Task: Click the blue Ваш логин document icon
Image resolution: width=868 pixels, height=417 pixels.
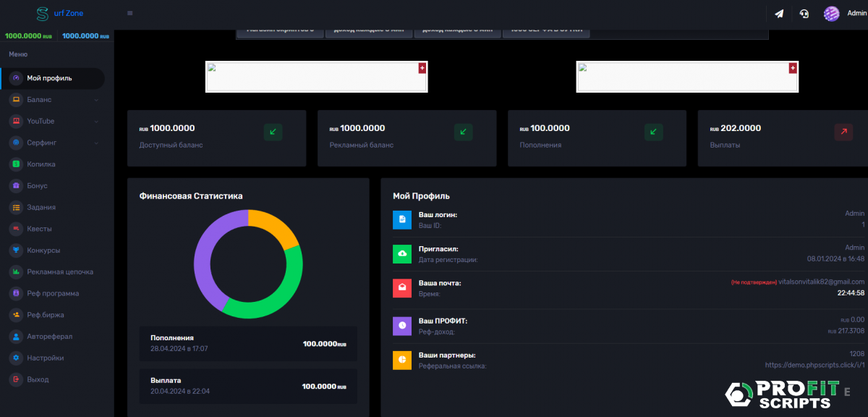Action: tap(401, 219)
